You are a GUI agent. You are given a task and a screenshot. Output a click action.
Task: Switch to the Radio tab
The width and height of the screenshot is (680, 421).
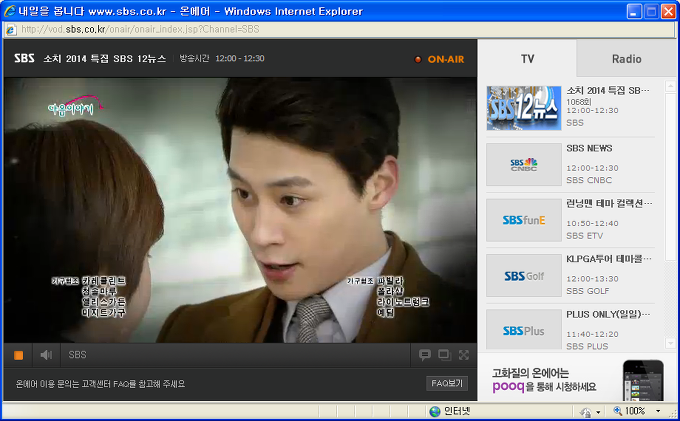click(626, 59)
